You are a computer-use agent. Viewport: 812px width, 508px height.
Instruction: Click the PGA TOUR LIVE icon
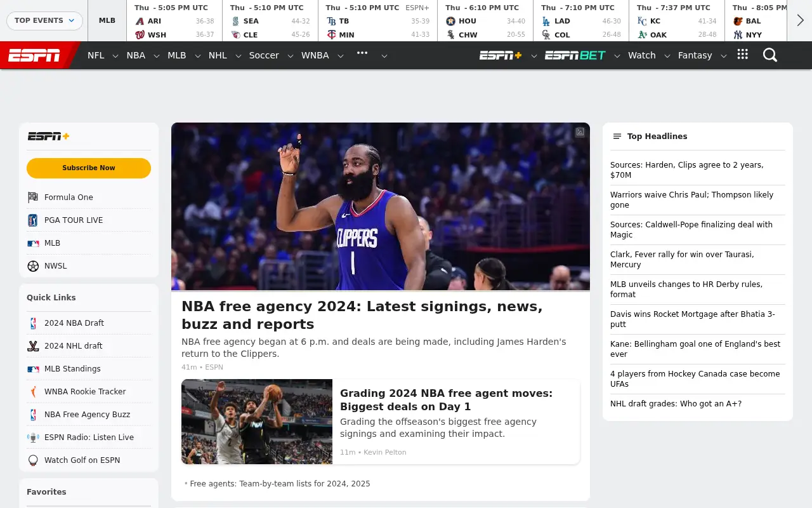pyautogui.click(x=33, y=220)
